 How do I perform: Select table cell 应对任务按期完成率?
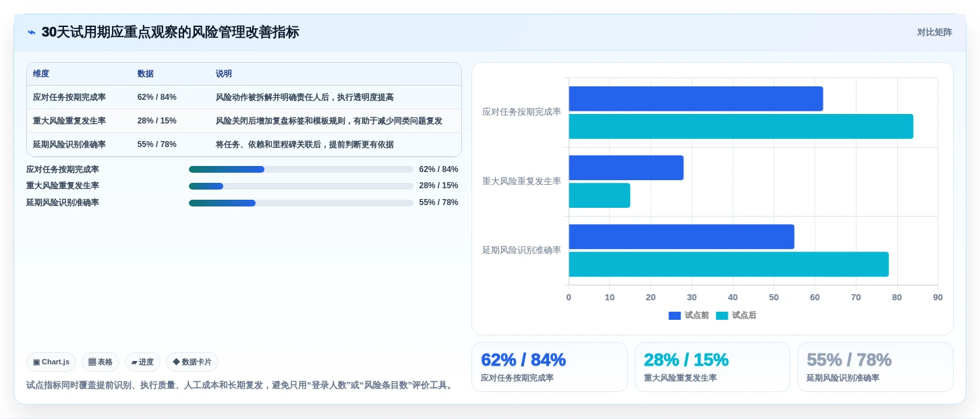tap(69, 97)
